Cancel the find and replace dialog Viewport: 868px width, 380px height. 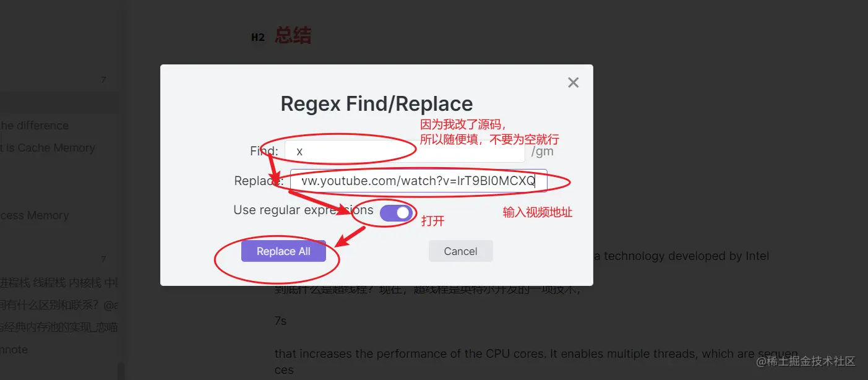pyautogui.click(x=461, y=251)
